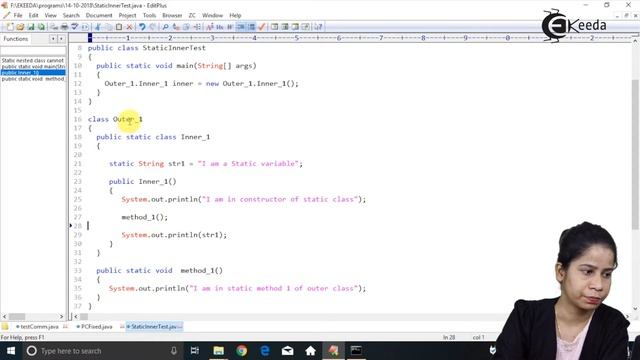The image size is (640, 360).
Task: Toggle the Line Number toolbar icon
Action: point(251,27)
